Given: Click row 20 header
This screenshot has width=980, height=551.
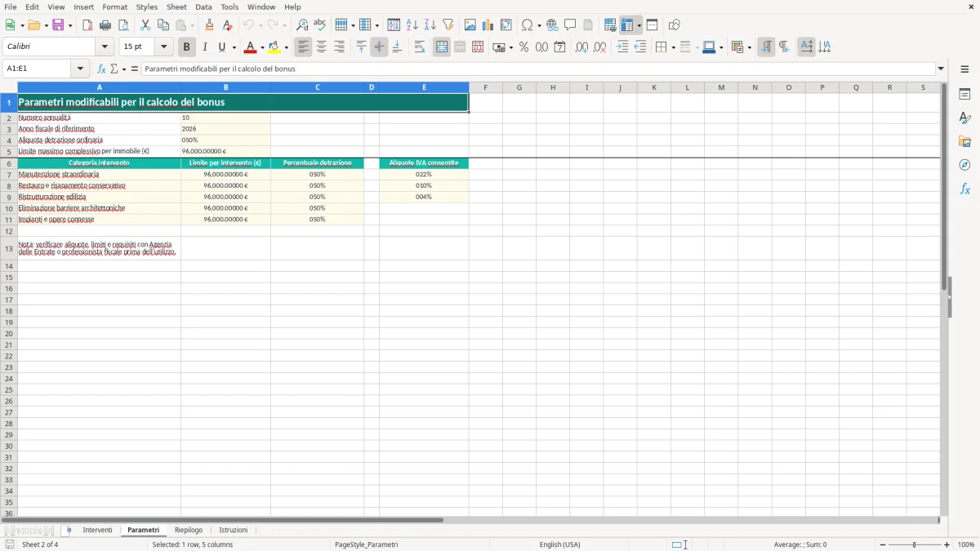Looking at the screenshot, I should tap(9, 334).
